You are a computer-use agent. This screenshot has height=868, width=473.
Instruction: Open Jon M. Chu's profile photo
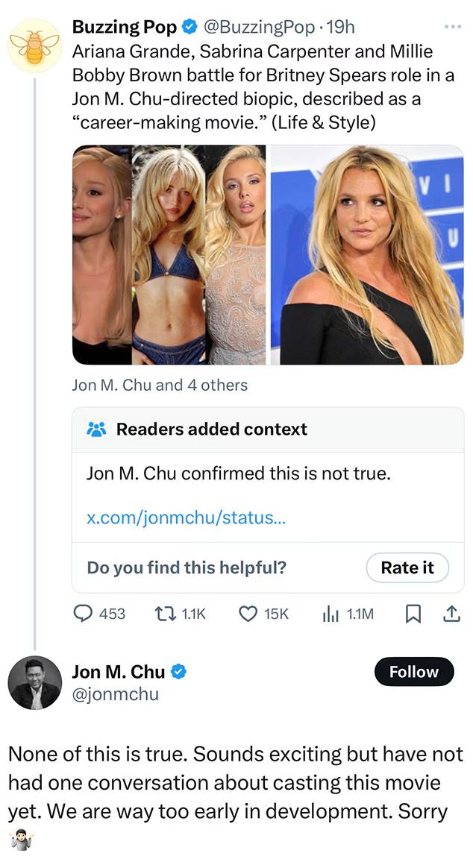(x=34, y=683)
